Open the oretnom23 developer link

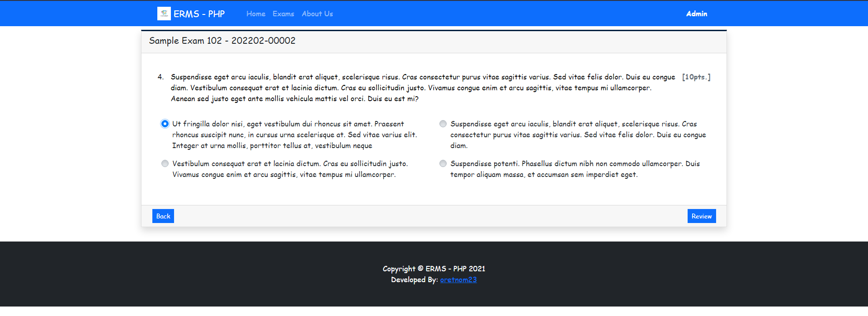point(458,280)
